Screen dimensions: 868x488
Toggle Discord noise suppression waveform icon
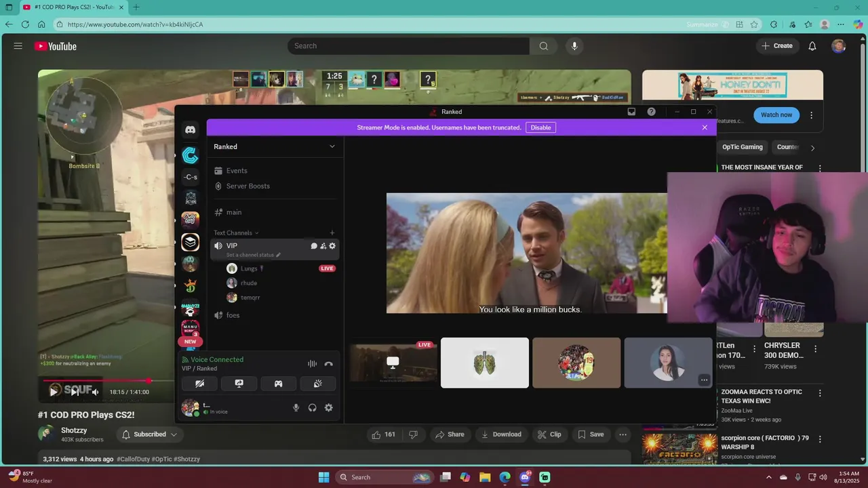pyautogui.click(x=312, y=364)
